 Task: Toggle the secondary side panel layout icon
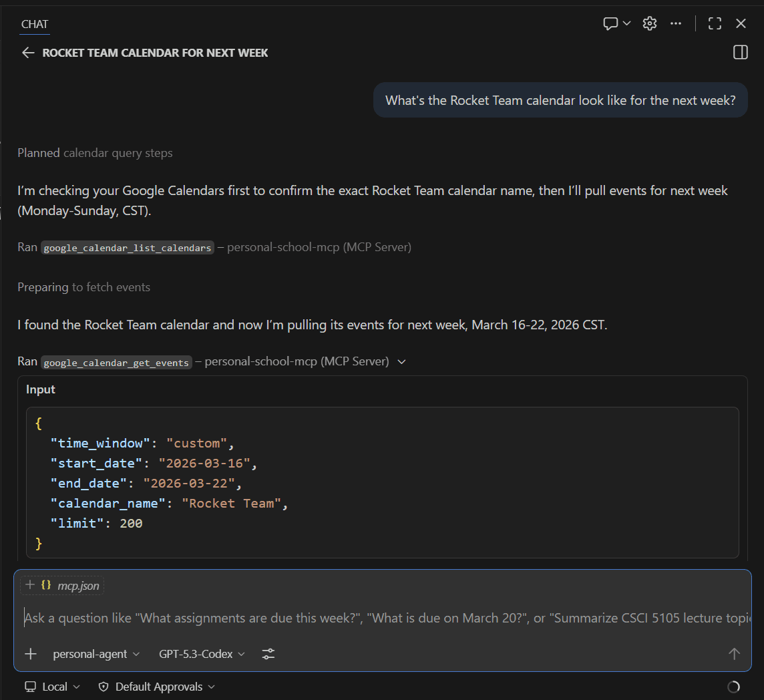tap(740, 53)
